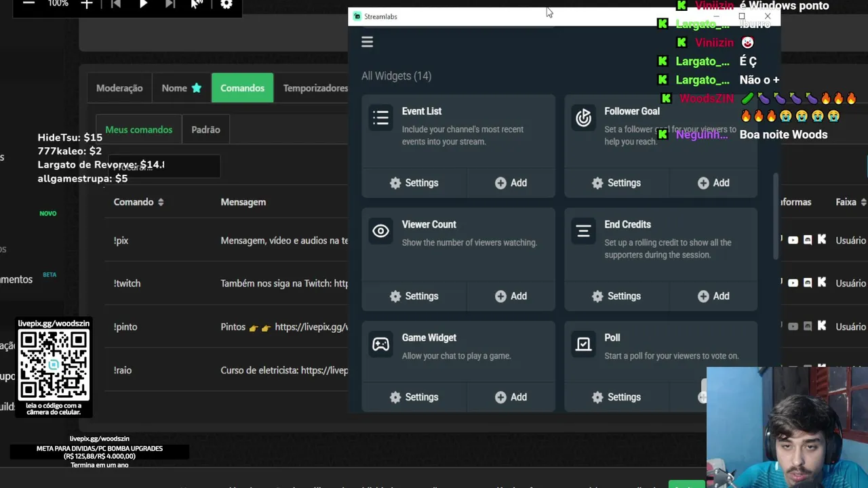Close the Streamlabs window
The width and height of the screenshot is (868, 488).
(768, 16)
